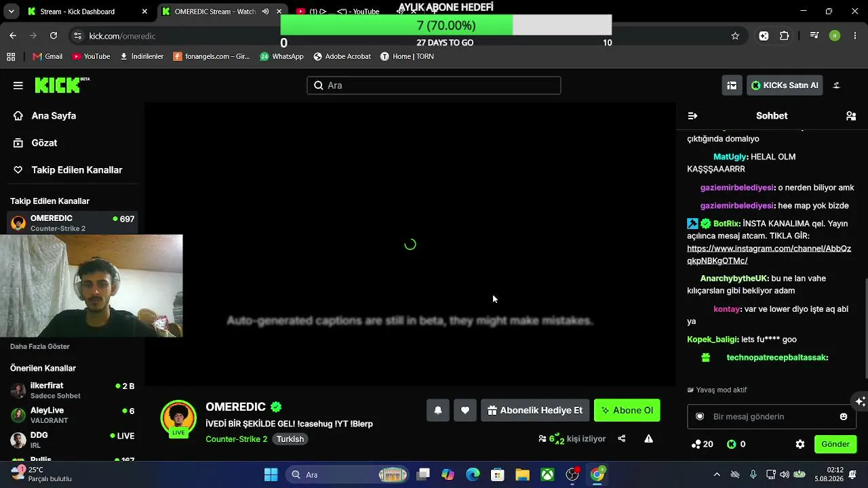Screen dimensions: 868x488
Task: Click the Gönder send button
Action: click(835, 445)
